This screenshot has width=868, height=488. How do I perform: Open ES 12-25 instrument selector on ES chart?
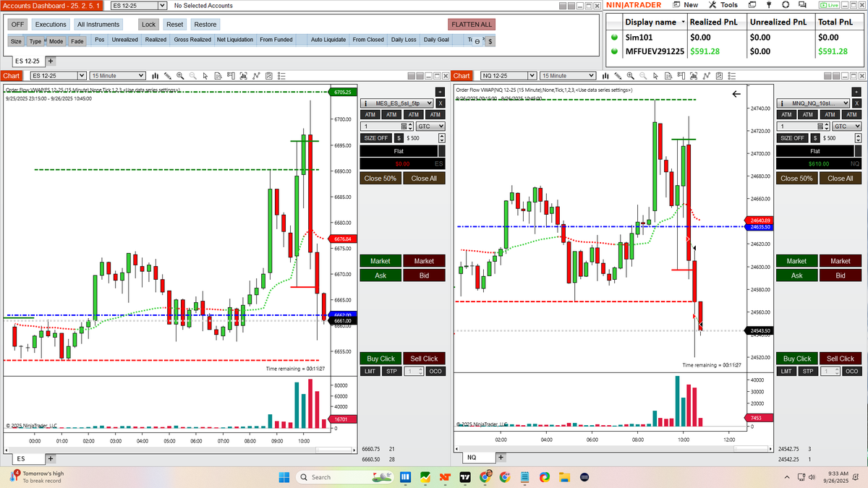(x=57, y=76)
